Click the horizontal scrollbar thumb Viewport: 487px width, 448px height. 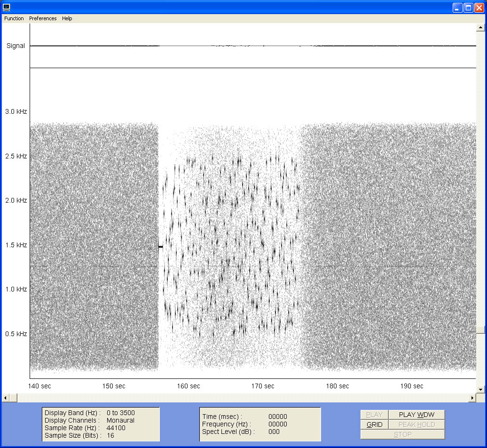(13, 398)
